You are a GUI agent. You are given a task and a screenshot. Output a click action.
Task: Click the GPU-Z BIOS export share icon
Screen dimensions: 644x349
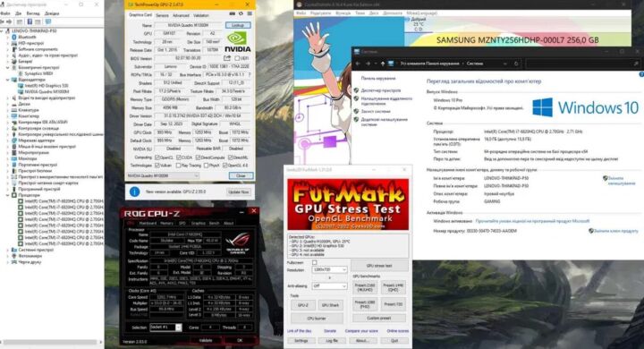pyautogui.click(x=227, y=58)
